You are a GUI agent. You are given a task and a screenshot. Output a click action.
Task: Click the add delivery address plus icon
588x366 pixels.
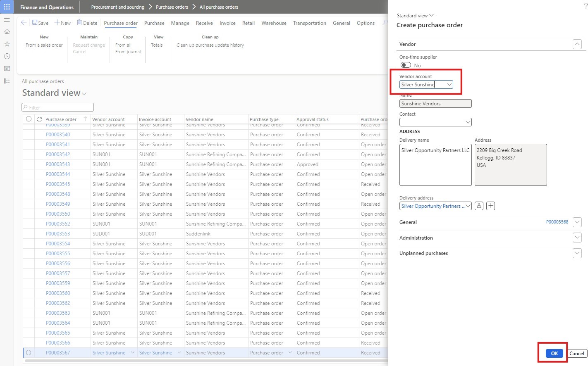point(490,206)
